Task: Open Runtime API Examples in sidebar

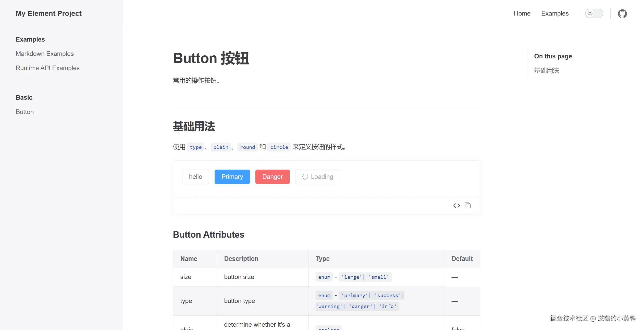Action: 48,68
